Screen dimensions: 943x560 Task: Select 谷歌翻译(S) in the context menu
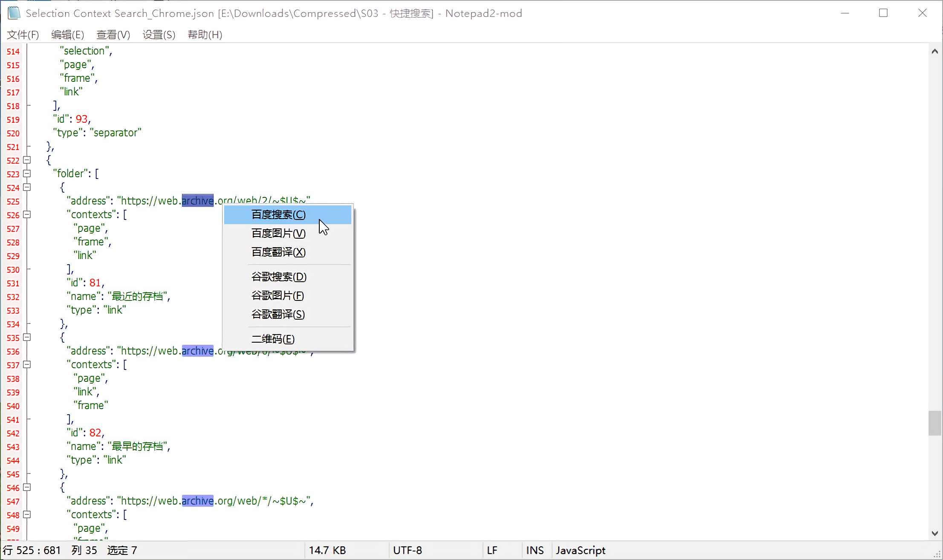pos(278,314)
